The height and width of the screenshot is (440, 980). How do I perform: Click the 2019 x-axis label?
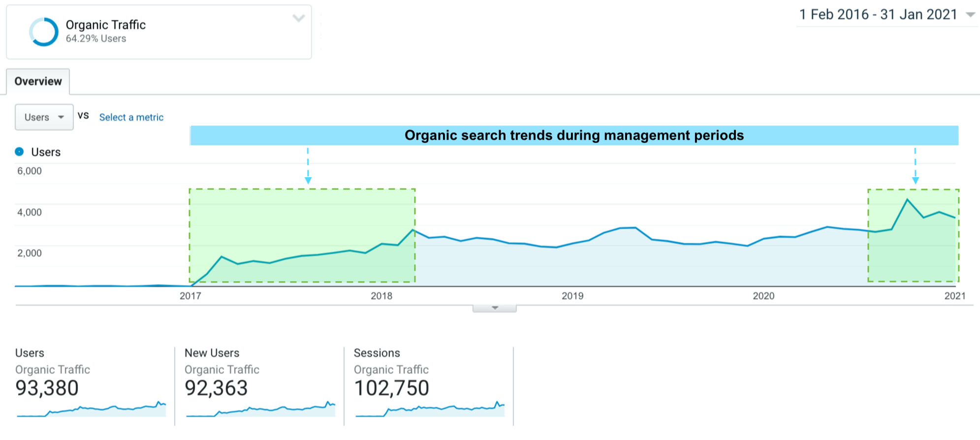[x=572, y=296]
